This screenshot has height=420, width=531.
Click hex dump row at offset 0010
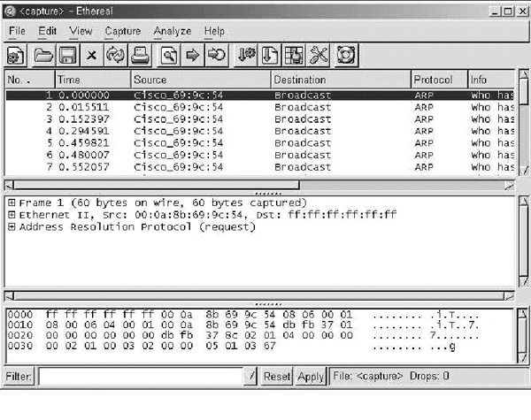pyautogui.click(x=243, y=325)
